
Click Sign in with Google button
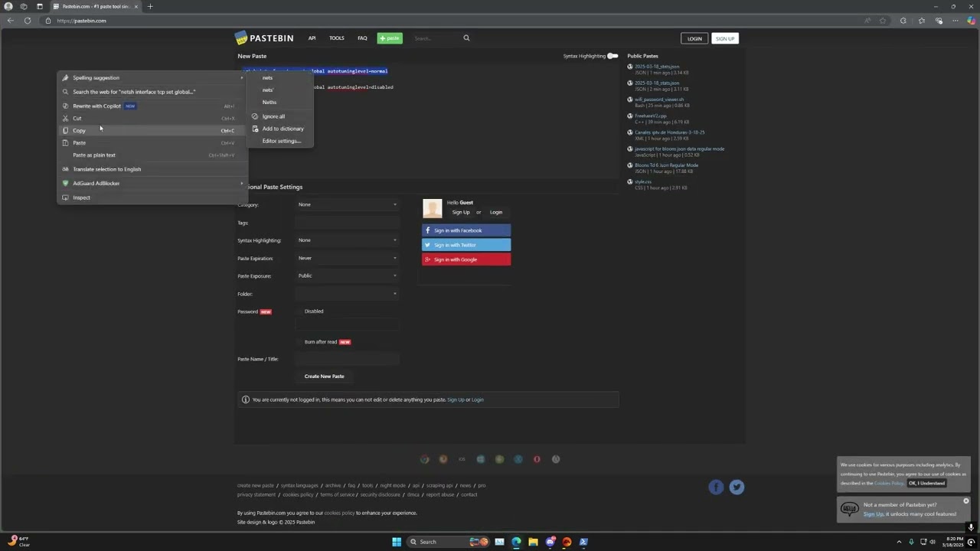click(x=466, y=259)
